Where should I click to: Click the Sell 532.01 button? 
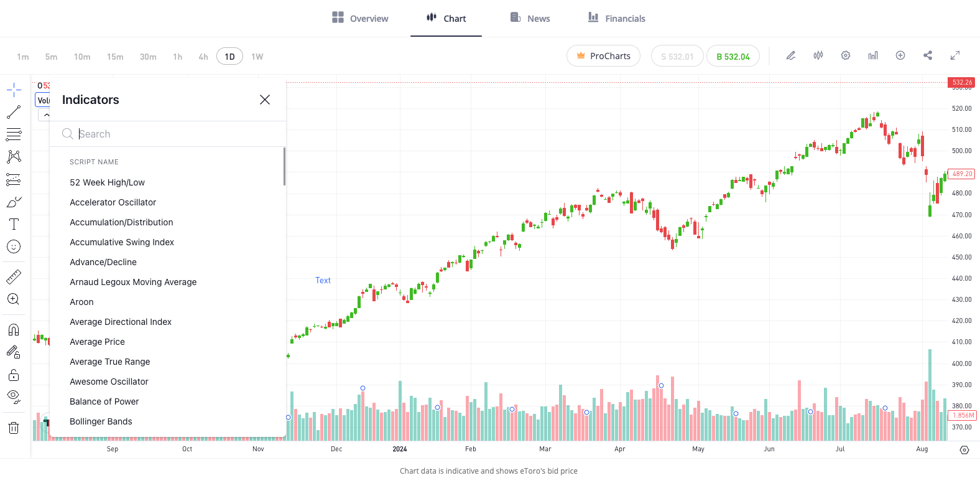click(x=677, y=55)
